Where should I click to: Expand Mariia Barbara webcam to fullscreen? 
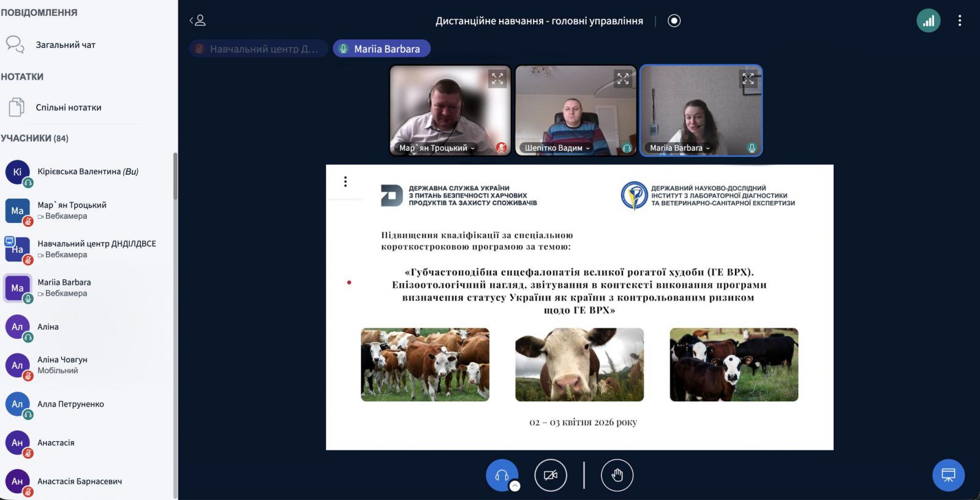pos(748,79)
